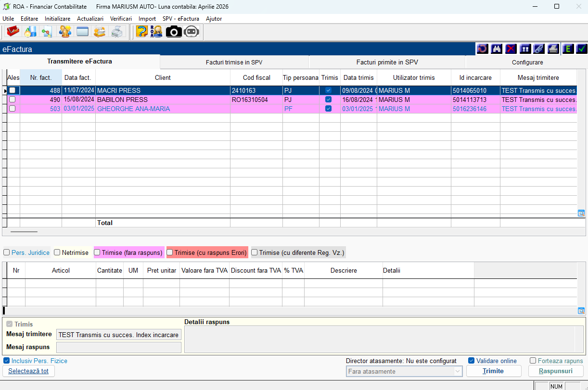Enable the Netrimise filter checkbox

pos(57,252)
